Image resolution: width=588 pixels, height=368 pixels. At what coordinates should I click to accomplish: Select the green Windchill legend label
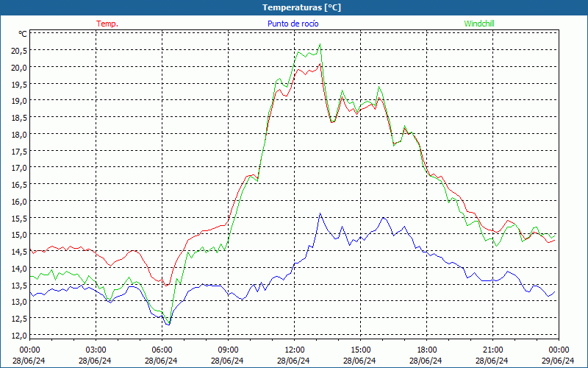coord(479,24)
